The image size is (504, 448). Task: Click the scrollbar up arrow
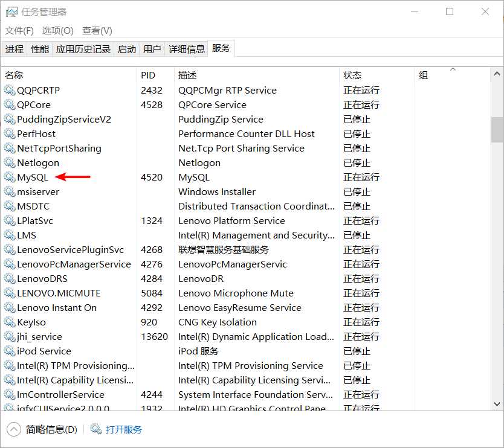tap(497, 74)
